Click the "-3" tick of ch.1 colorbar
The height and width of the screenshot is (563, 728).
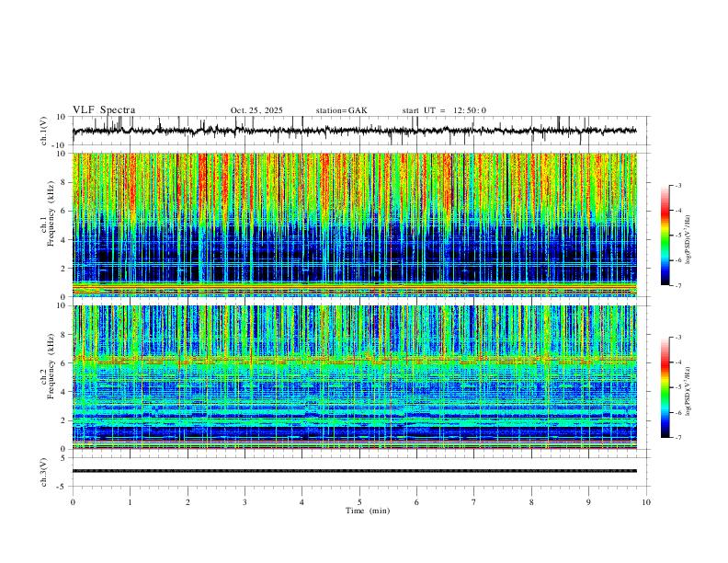tap(677, 185)
